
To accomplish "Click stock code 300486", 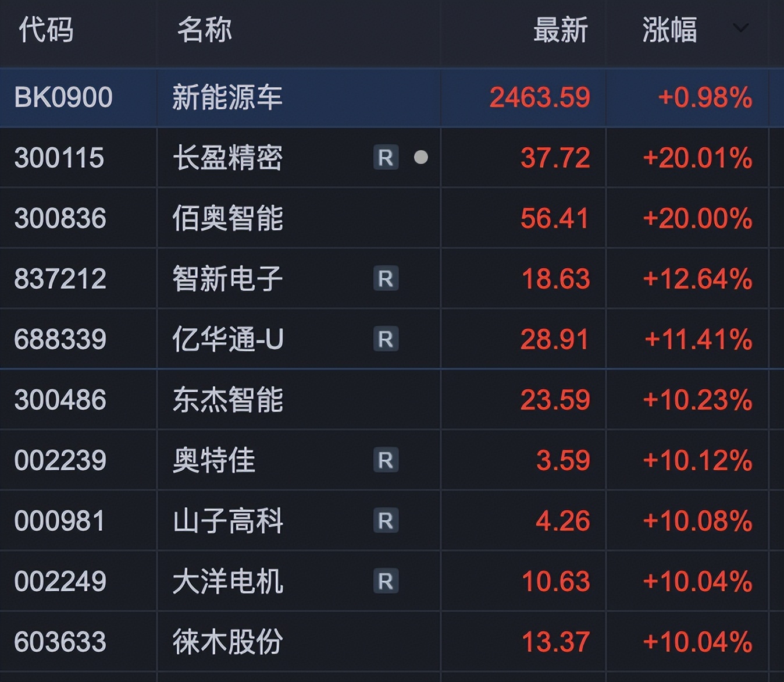I will (x=60, y=400).
